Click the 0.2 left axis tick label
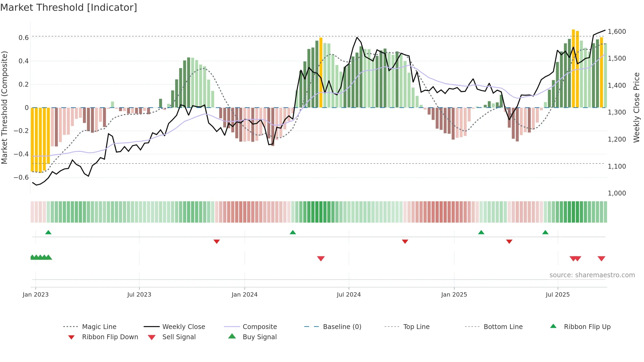This screenshot has width=644, height=362. (x=24, y=84)
